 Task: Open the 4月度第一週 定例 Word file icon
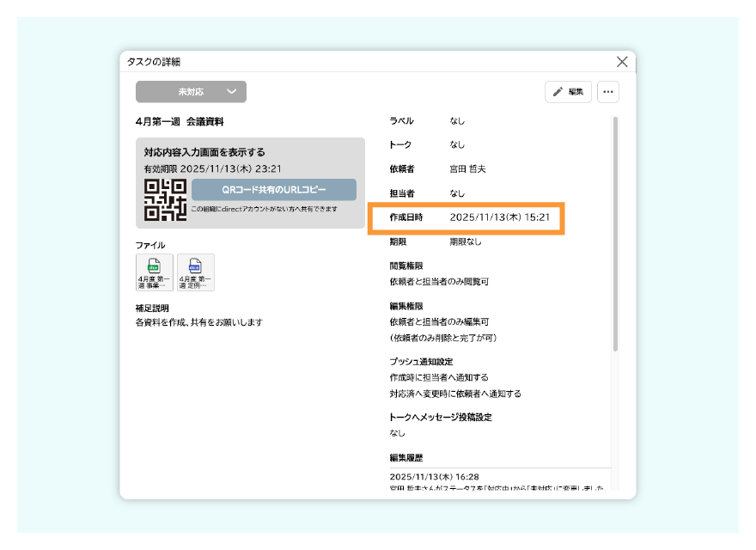pyautogui.click(x=194, y=272)
